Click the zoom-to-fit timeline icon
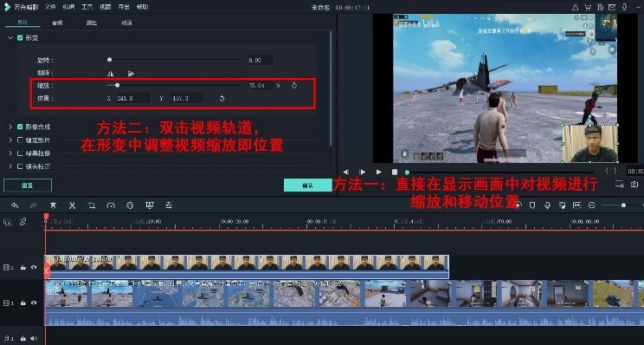This screenshot has height=345, width=644. click(x=577, y=205)
